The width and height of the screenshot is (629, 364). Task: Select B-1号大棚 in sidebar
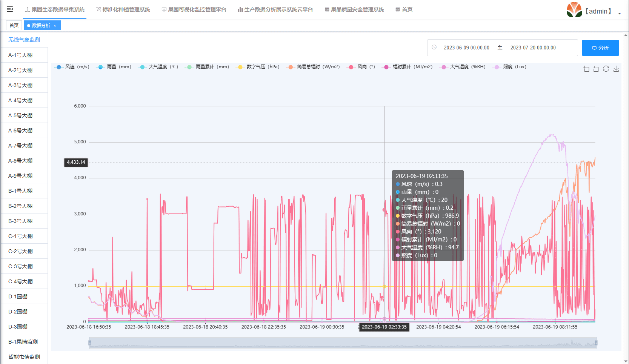24,191
